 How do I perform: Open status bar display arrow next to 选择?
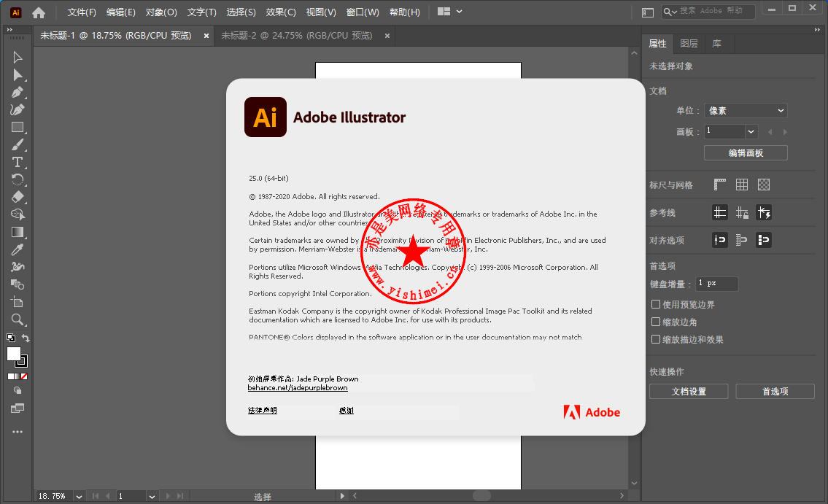click(x=341, y=496)
